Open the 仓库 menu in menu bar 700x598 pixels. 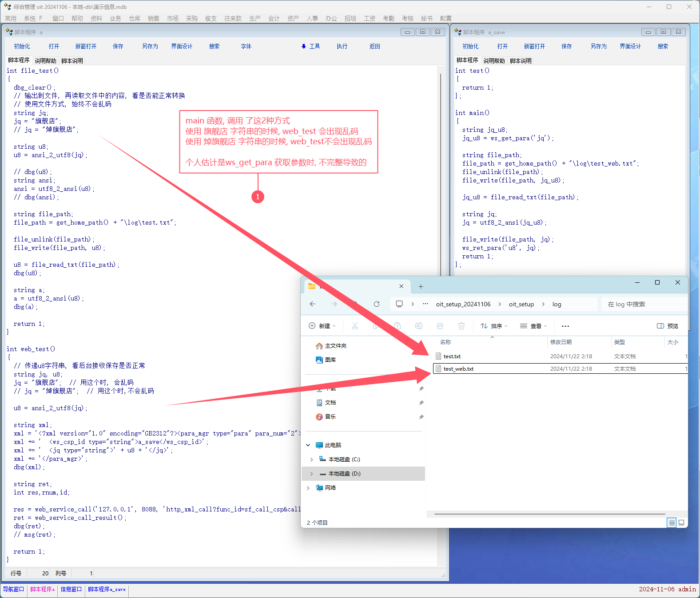tap(135, 18)
